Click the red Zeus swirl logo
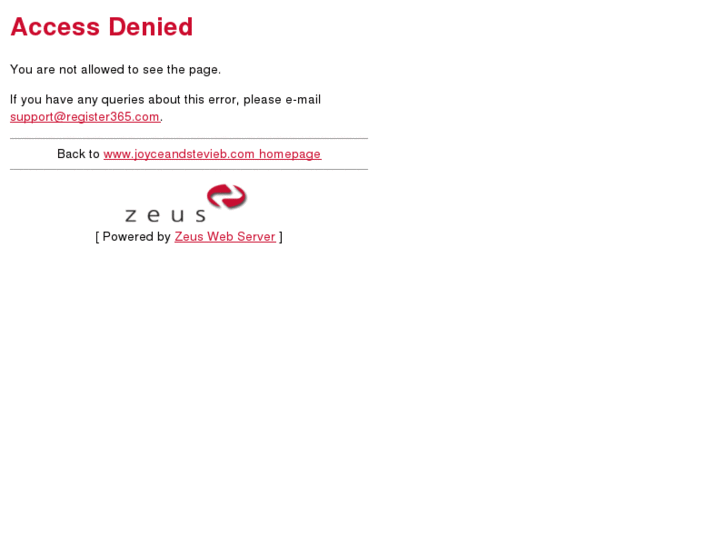Screen dimensions: 727x545 click(x=227, y=196)
